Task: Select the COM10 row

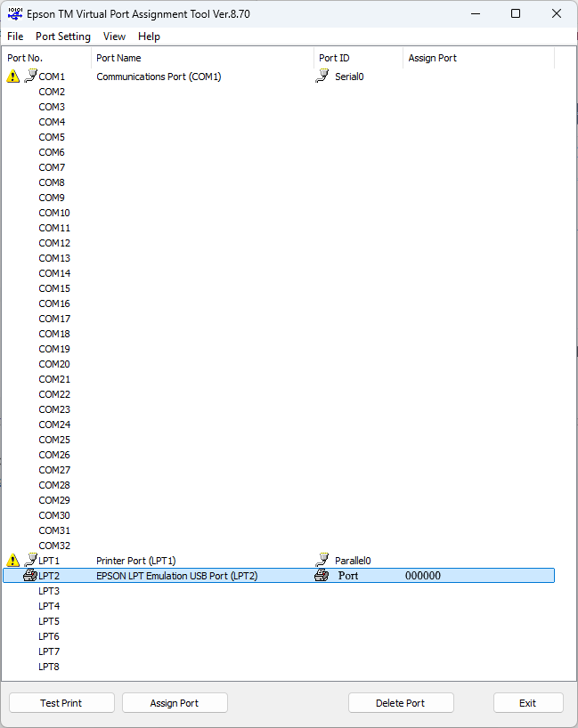Action: coord(54,213)
